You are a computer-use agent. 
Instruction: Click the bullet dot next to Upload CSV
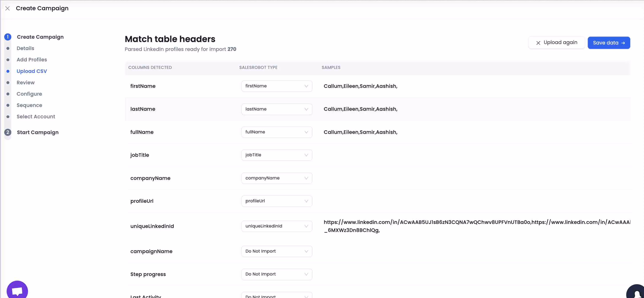tap(8, 71)
